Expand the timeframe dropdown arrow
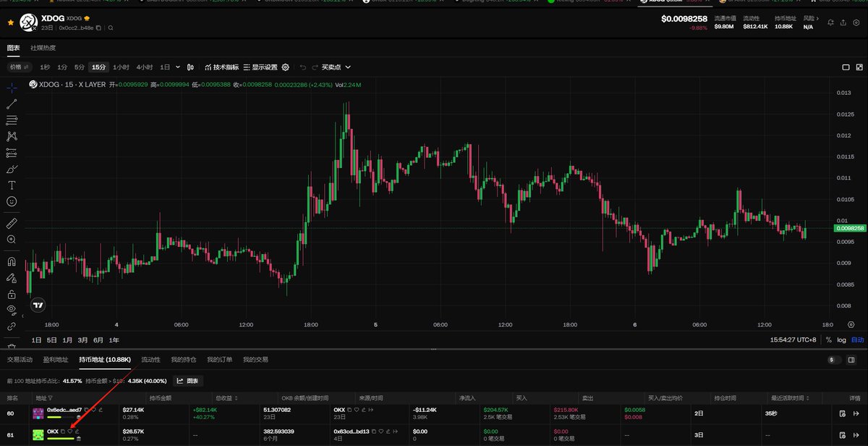The image size is (868, 446). click(x=178, y=67)
